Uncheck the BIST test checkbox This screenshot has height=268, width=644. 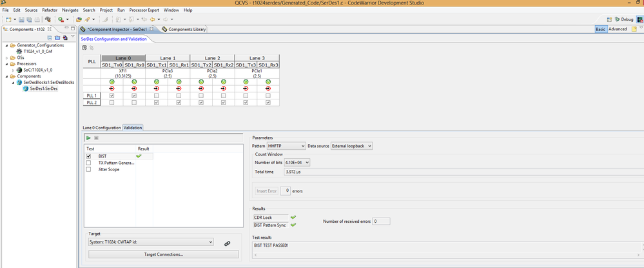[89, 156]
